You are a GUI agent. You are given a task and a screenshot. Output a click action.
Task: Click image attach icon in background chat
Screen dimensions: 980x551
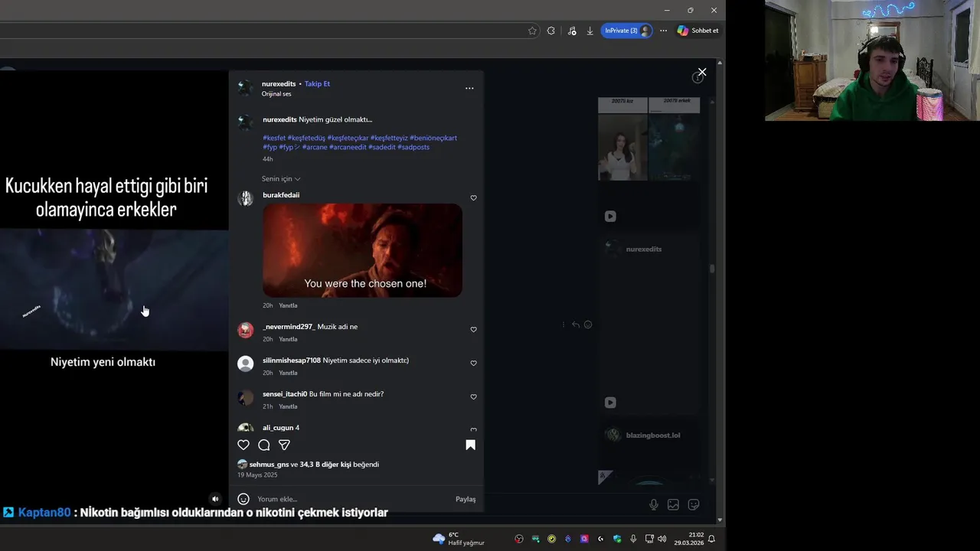tap(673, 504)
